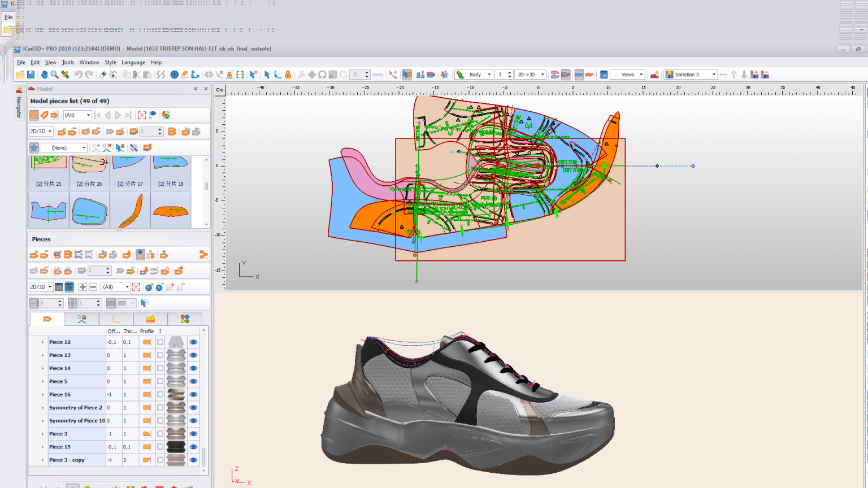Click the camera snapshot icon beside Views
Image resolution: width=868 pixels, height=488 pixels.
(604, 75)
